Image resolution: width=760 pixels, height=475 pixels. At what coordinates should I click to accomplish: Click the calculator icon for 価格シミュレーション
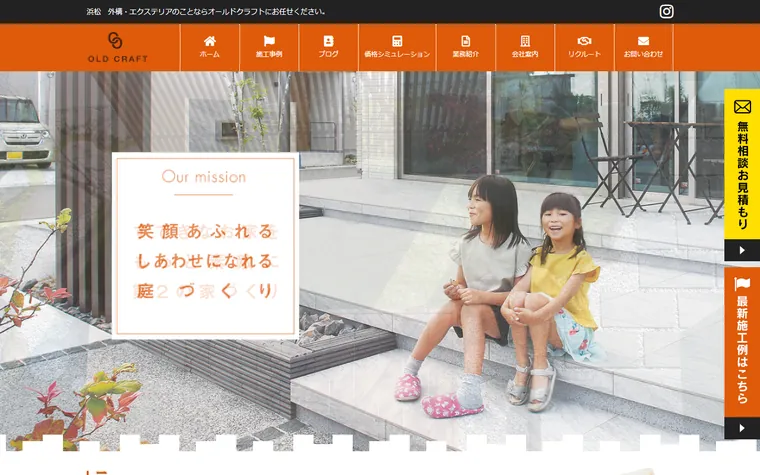397,41
